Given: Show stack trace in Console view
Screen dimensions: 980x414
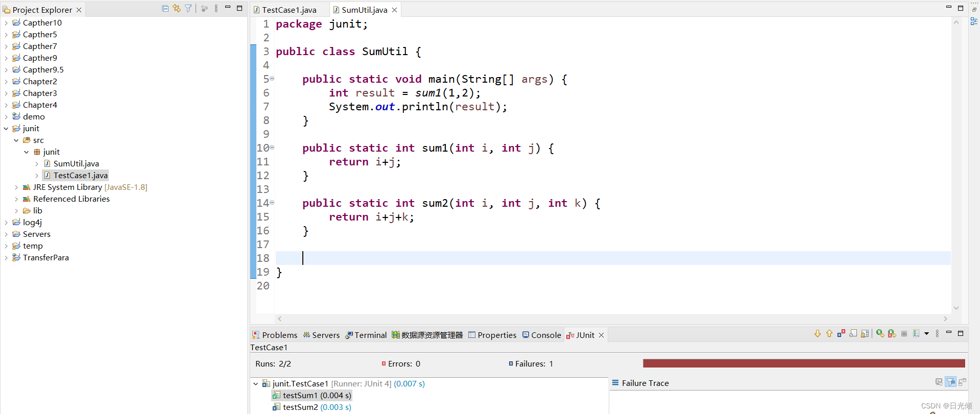Looking at the screenshot, I should click(x=939, y=382).
